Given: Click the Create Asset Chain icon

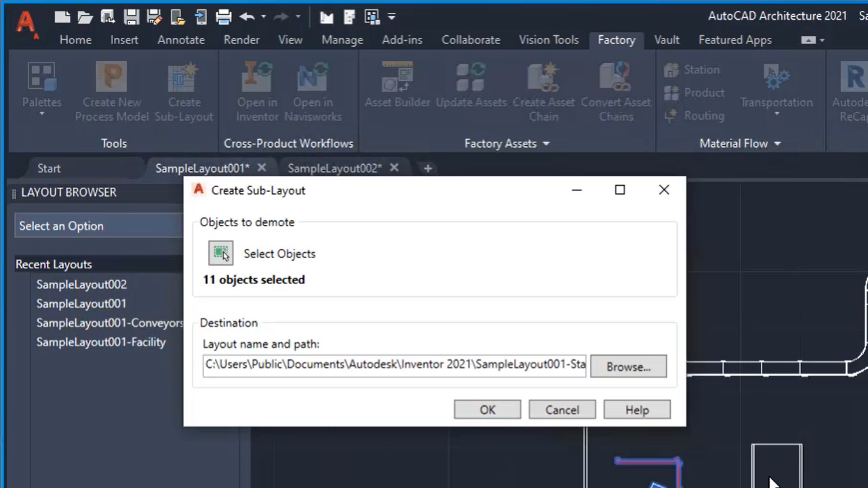Looking at the screenshot, I should 544,77.
